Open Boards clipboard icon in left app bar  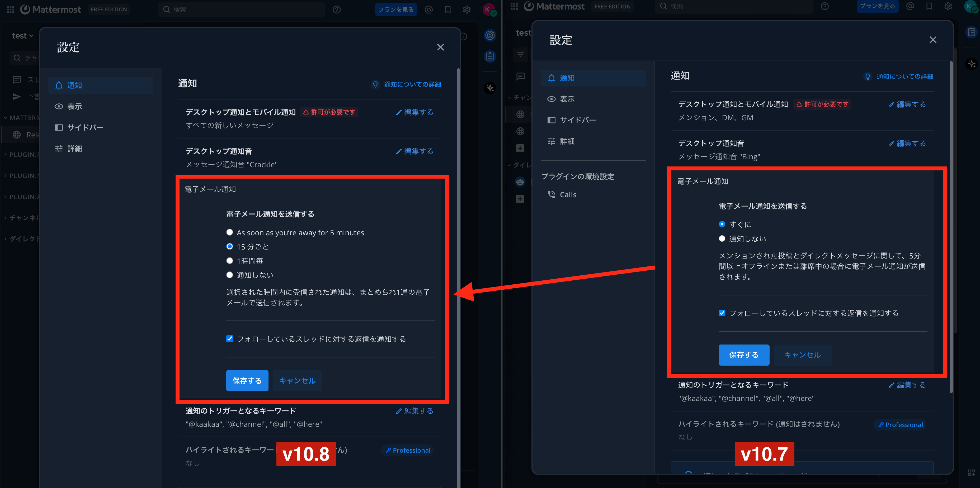490,57
